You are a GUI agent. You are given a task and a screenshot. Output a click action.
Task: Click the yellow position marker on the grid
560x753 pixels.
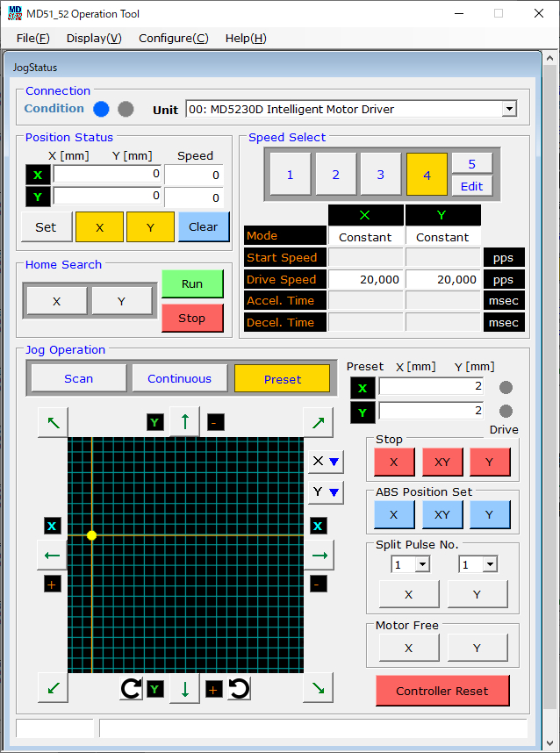[91, 534]
